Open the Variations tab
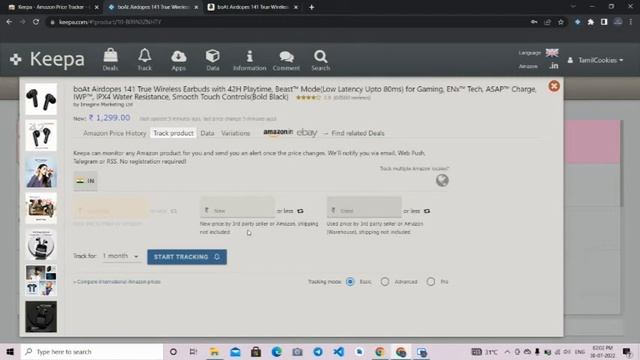Viewport: 640px width, 360px height. [x=236, y=133]
